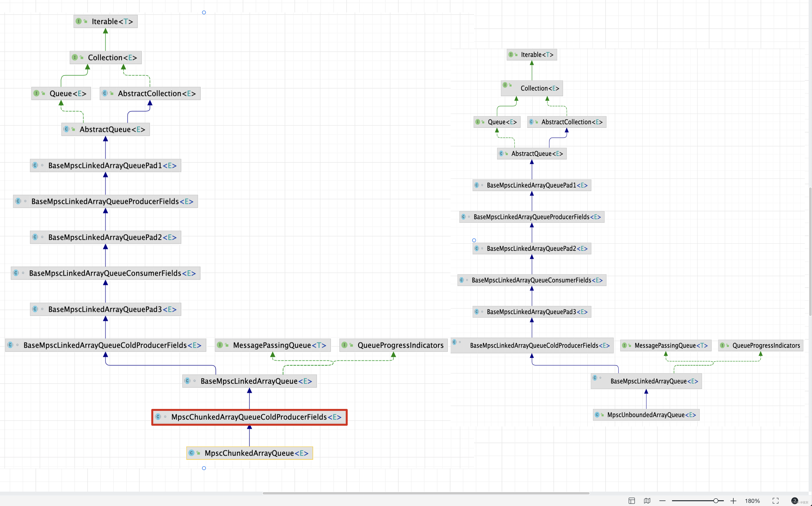
Task: Toggle fullscreen mode icon
Action: 776,501
